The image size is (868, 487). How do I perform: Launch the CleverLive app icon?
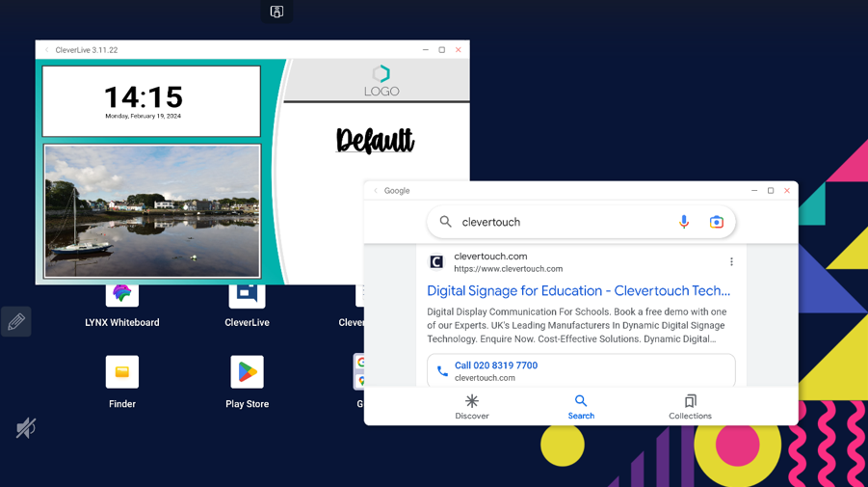tap(247, 296)
